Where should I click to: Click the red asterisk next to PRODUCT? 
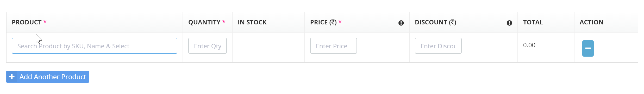[45, 22]
